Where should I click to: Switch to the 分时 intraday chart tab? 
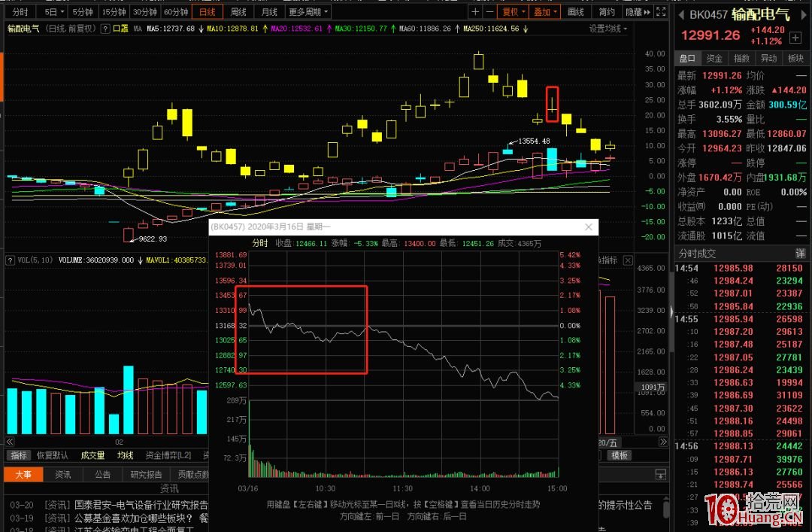click(20, 11)
